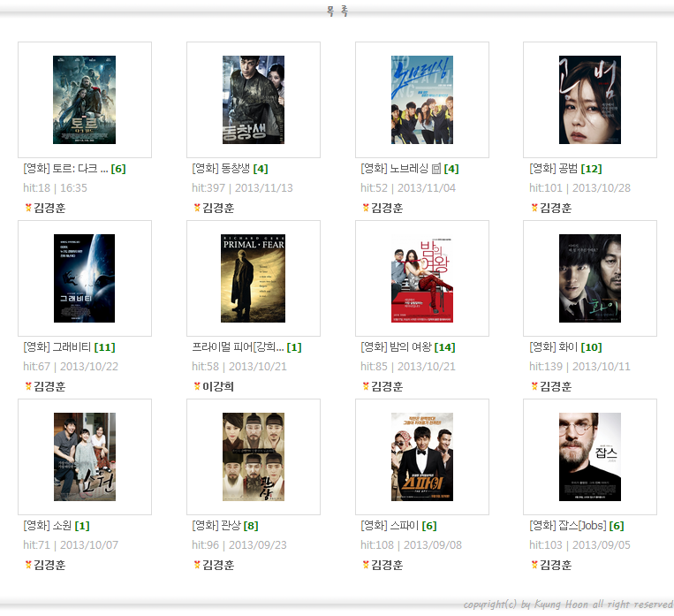674x616 pixels.
Task: Open the post titled 프라이멀 피어[강희...
Action: coord(238,347)
